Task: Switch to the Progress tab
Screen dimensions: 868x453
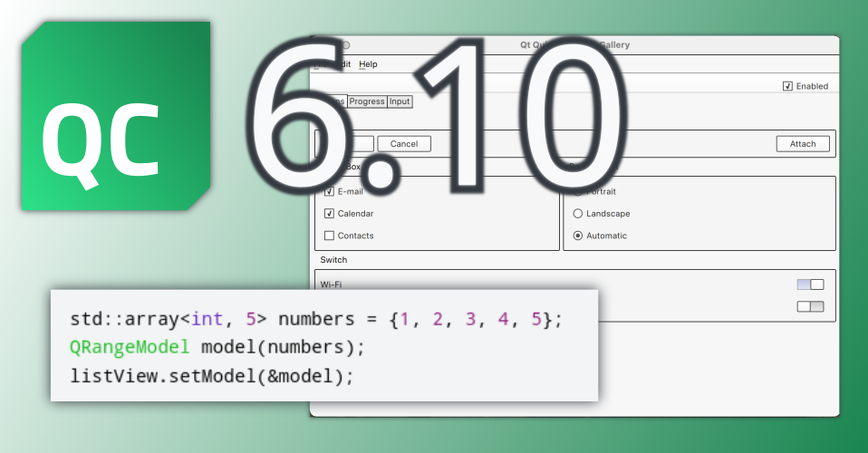Action: click(x=367, y=101)
